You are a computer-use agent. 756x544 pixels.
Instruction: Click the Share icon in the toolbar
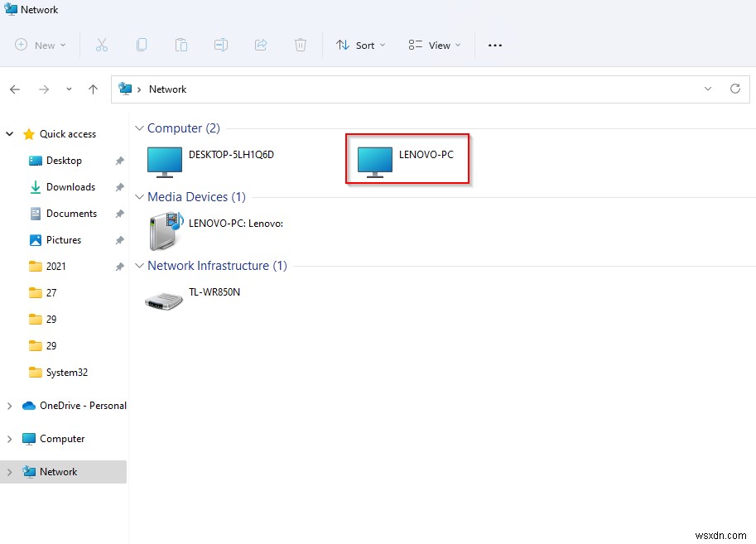click(260, 45)
